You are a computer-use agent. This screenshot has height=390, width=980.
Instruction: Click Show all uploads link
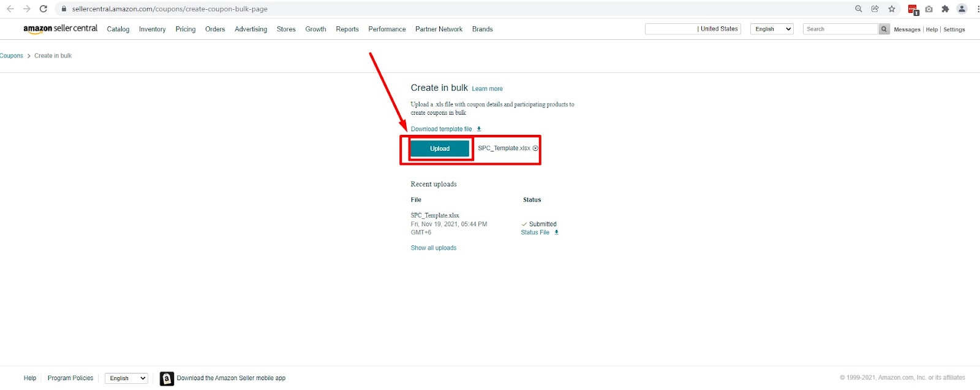coord(433,248)
